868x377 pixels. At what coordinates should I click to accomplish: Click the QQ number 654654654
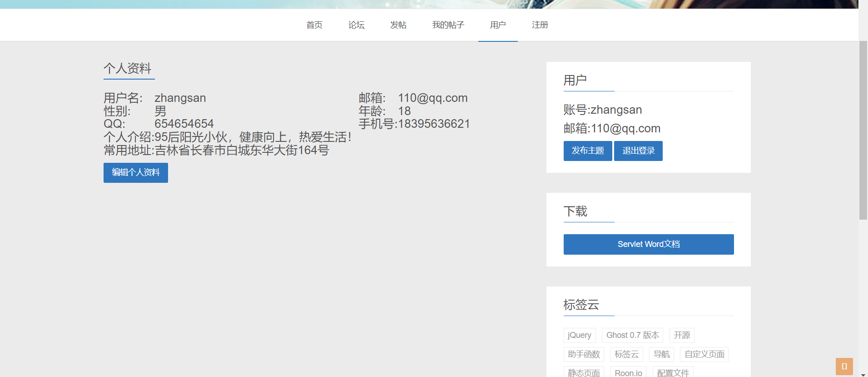click(x=184, y=124)
